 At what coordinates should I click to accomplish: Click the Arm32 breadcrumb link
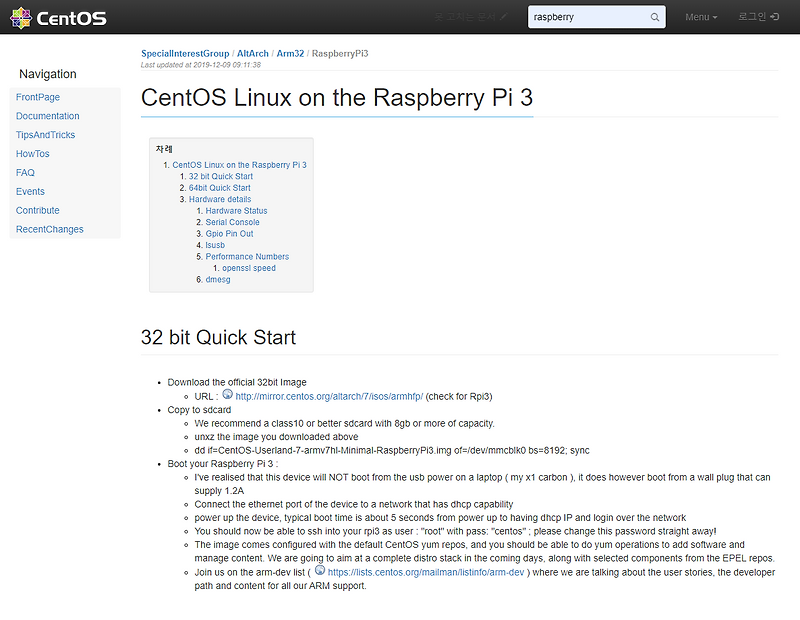[x=290, y=54]
